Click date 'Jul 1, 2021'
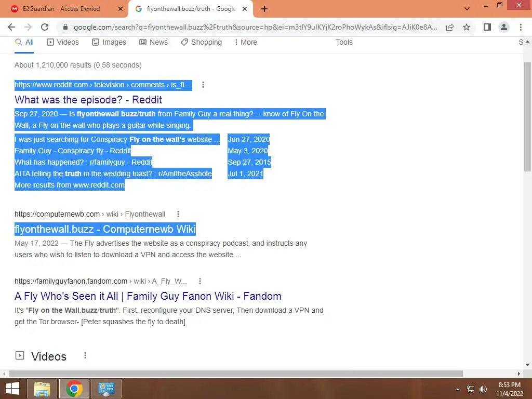The image size is (532, 399). click(x=245, y=174)
